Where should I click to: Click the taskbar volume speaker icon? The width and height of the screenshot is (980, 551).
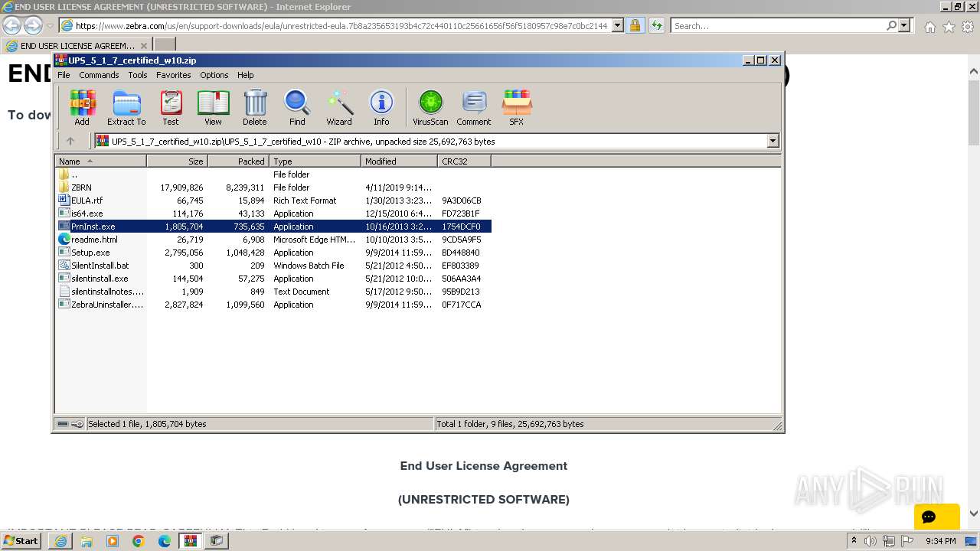[x=871, y=541]
